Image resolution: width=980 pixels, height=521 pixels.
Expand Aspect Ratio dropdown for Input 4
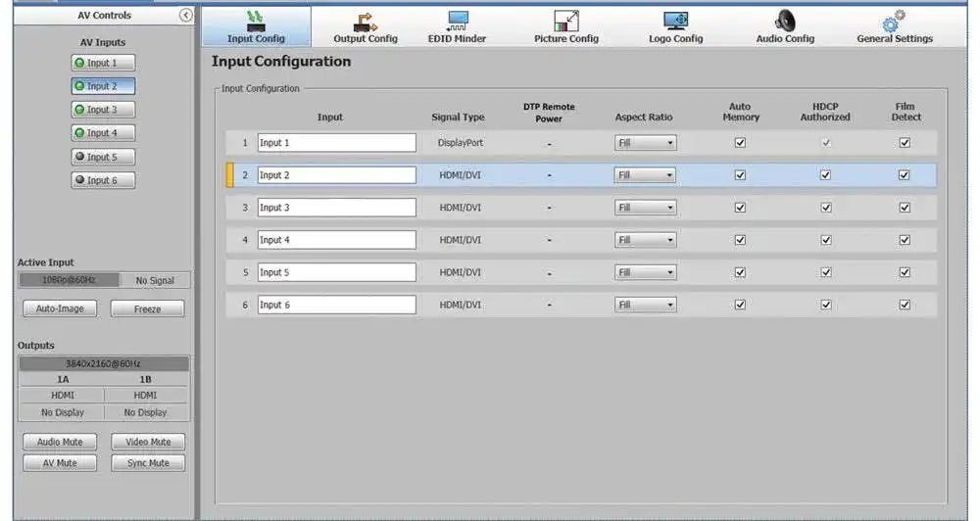[x=645, y=240]
